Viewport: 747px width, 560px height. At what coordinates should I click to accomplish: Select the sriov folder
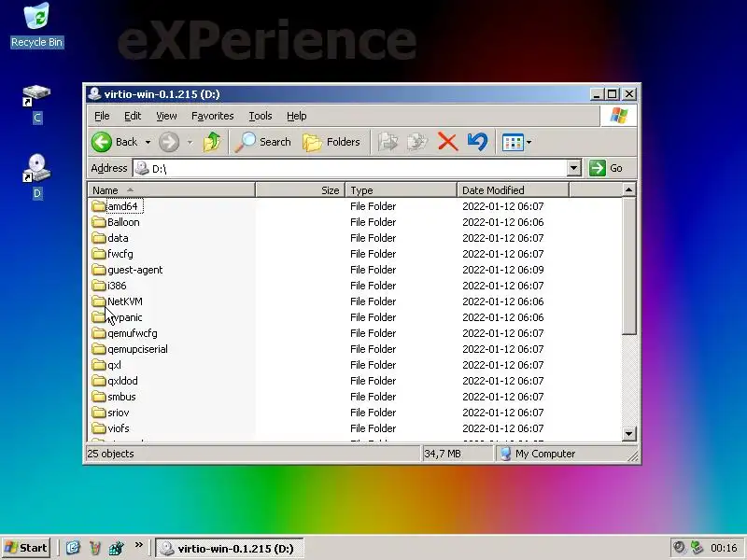110,413
